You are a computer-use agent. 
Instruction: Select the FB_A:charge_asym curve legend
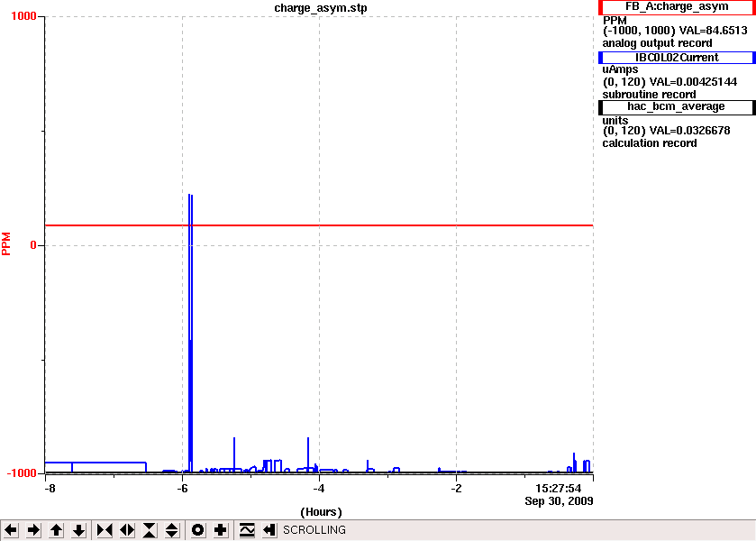tap(677, 7)
